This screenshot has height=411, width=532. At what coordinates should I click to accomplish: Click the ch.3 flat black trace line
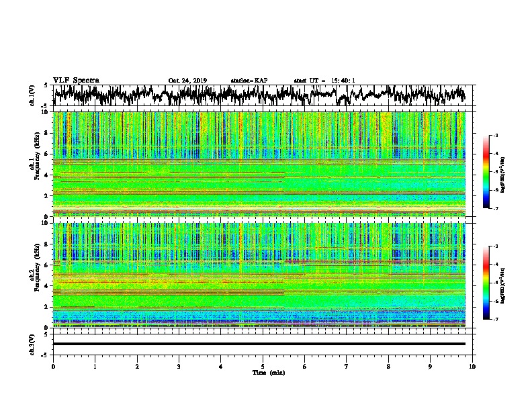[x=259, y=344]
